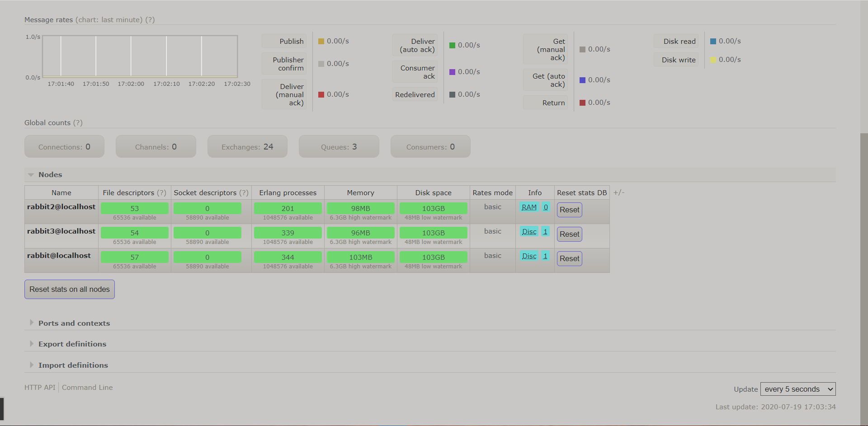Click the Disc badge for rabbit3@localhost
The width and height of the screenshot is (868, 426).
click(x=529, y=232)
